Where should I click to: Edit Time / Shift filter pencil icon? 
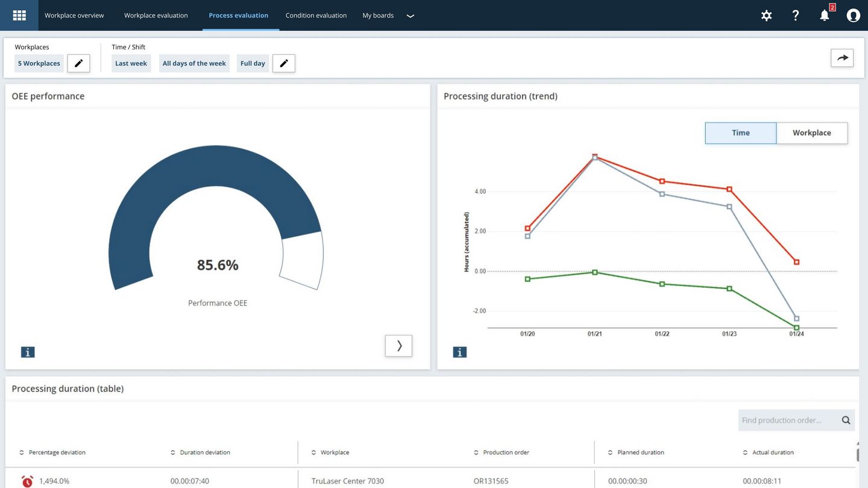pyautogui.click(x=284, y=63)
